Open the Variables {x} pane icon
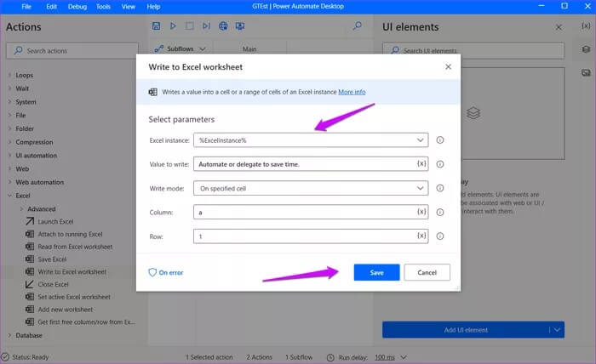This screenshot has height=364, width=596. coord(586,26)
